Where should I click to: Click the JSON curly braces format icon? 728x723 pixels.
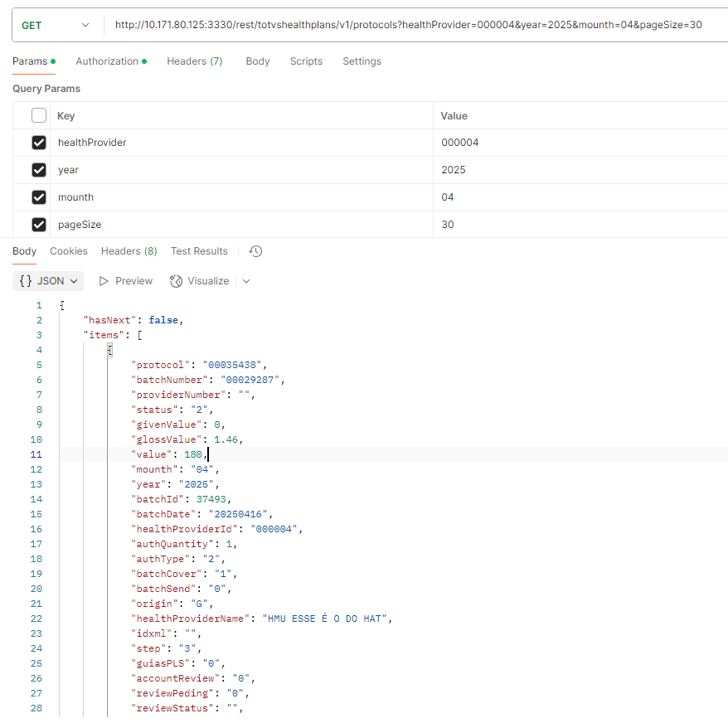(25, 281)
